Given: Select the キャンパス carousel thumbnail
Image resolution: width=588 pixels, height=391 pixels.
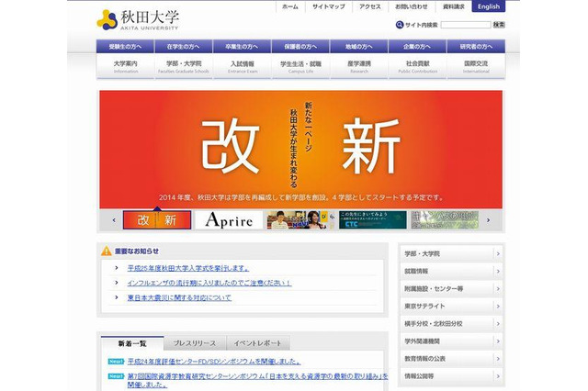Looking at the screenshot, I should 445,220.
